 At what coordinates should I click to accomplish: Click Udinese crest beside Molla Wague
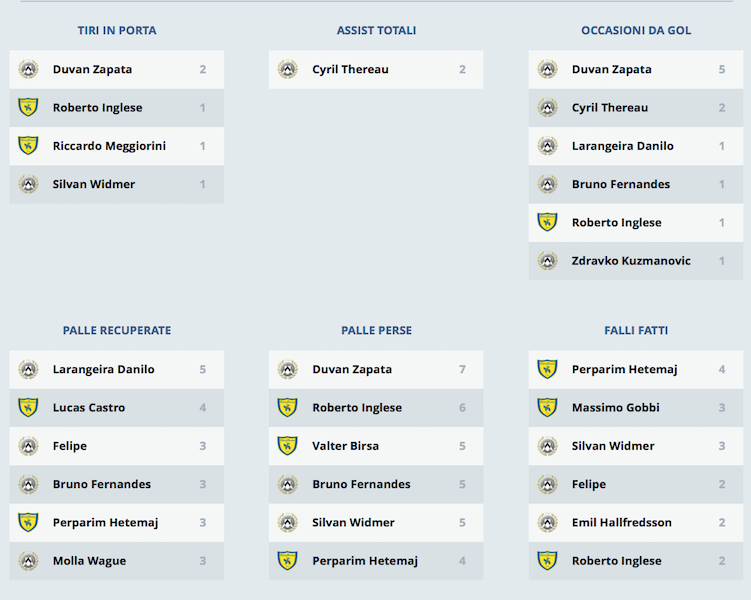click(x=28, y=561)
